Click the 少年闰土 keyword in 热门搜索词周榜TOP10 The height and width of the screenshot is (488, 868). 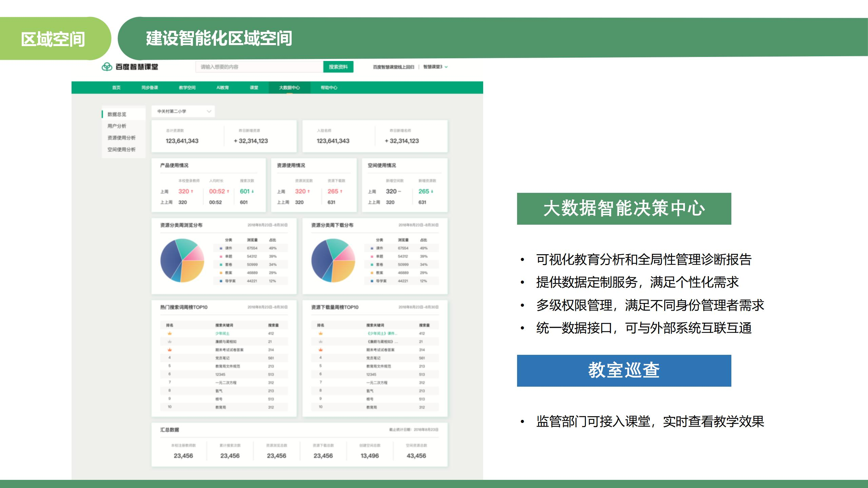pos(222,333)
